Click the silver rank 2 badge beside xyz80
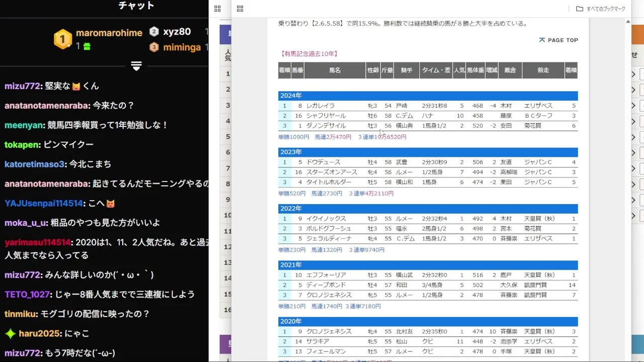The height and width of the screenshot is (362, 644). click(x=154, y=32)
